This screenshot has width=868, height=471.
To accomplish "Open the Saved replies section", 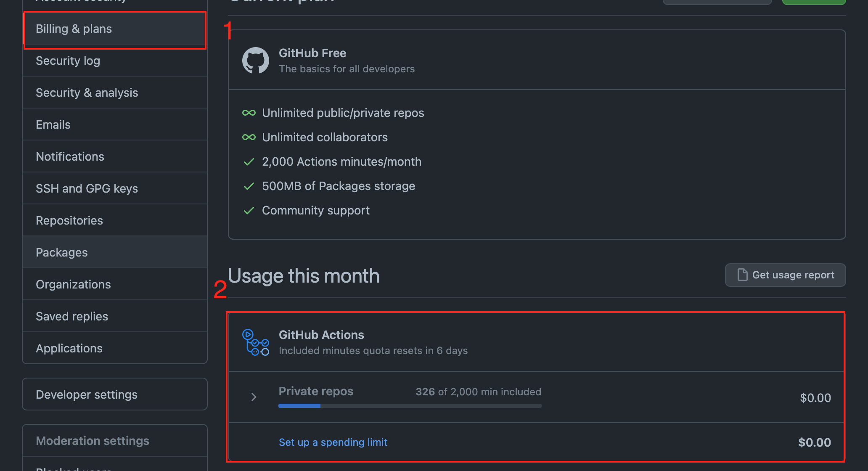I will click(x=72, y=316).
